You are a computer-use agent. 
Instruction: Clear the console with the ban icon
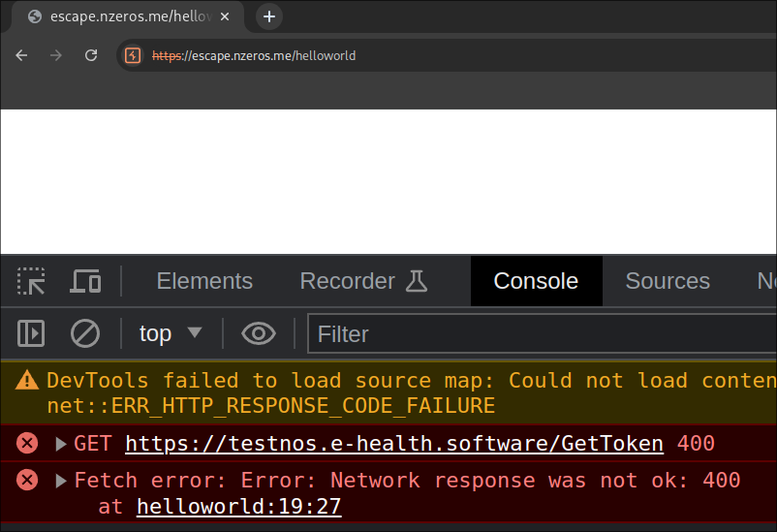[85, 334]
